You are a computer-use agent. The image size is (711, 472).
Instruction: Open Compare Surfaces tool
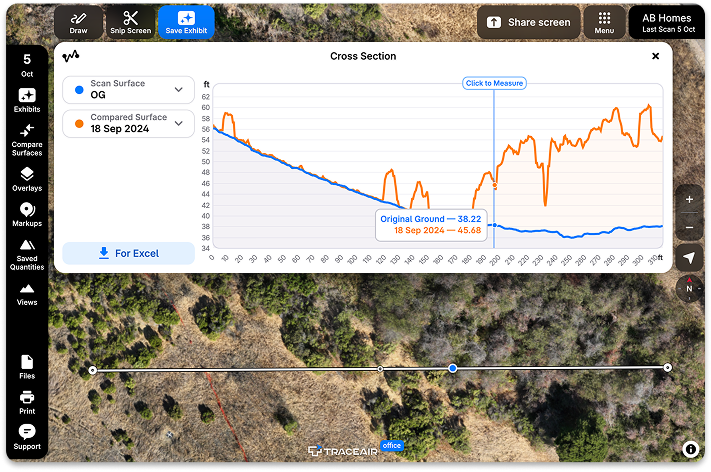click(x=27, y=138)
